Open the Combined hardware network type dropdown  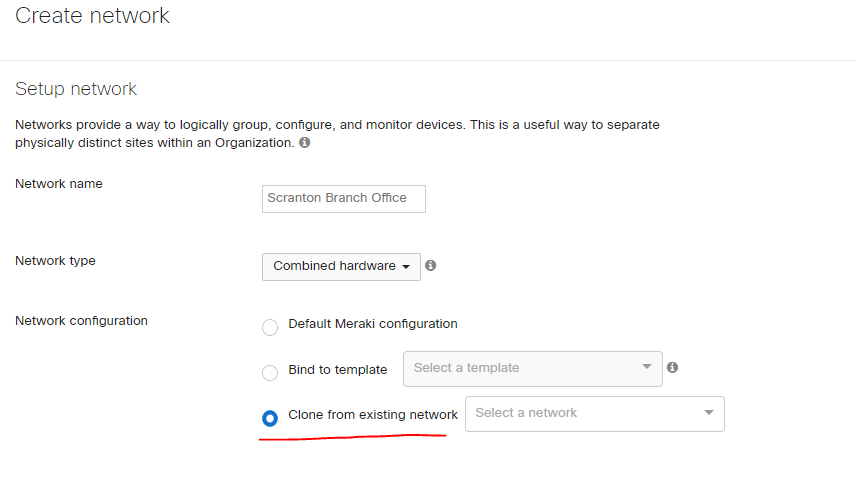click(x=341, y=266)
